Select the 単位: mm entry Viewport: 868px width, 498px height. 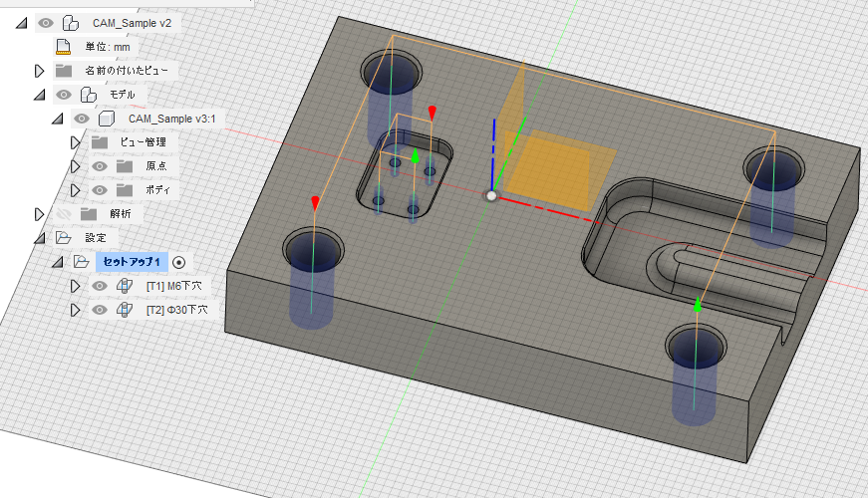pyautogui.click(x=108, y=47)
